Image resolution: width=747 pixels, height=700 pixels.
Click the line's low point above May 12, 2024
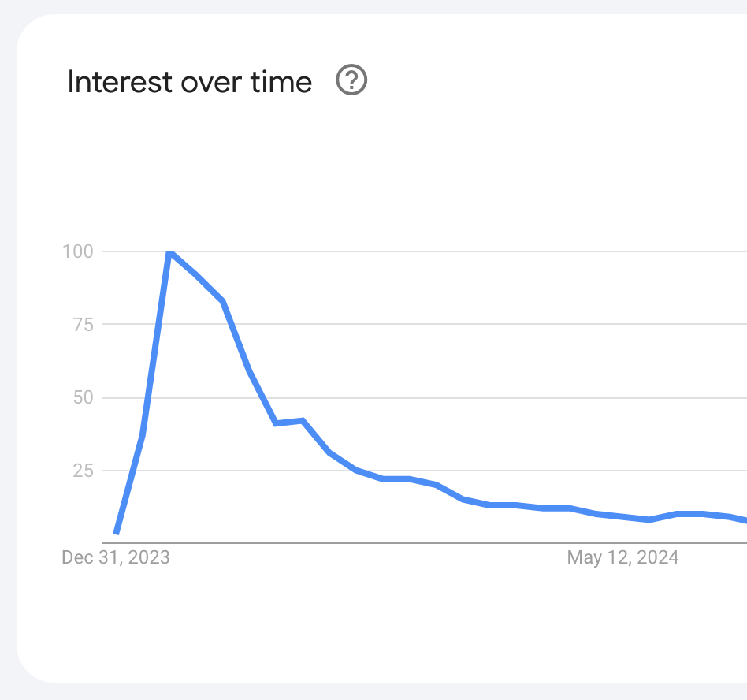[649, 519]
